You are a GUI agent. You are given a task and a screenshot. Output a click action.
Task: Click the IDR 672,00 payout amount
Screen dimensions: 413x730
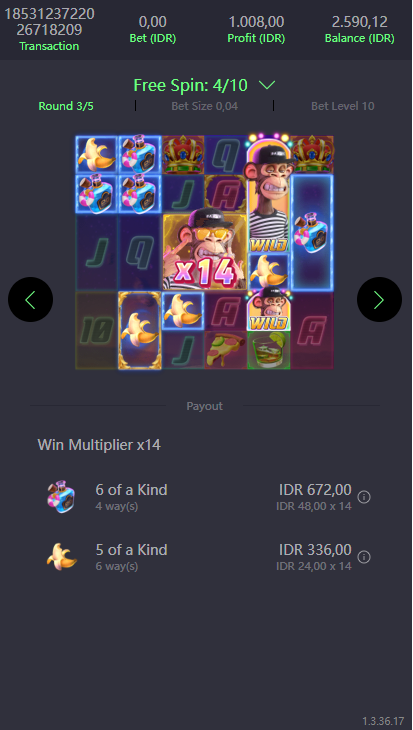(x=315, y=490)
